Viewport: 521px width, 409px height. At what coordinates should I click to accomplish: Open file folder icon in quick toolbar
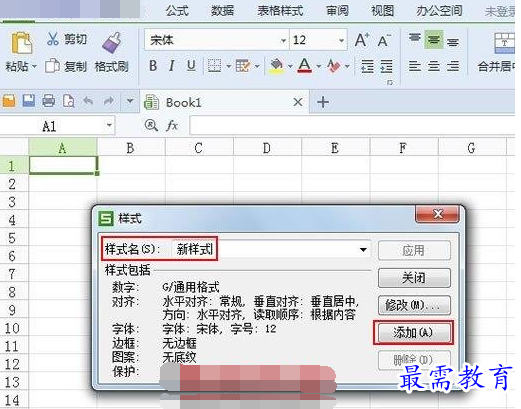(9, 101)
